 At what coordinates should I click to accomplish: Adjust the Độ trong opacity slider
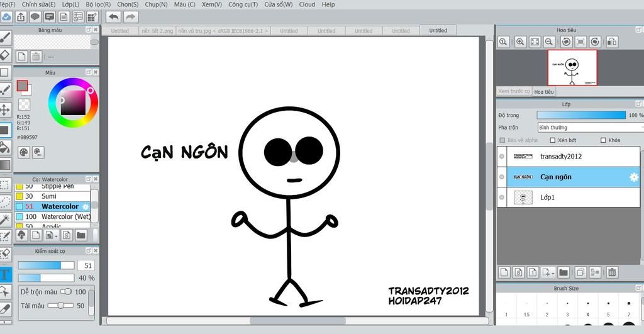click(581, 115)
